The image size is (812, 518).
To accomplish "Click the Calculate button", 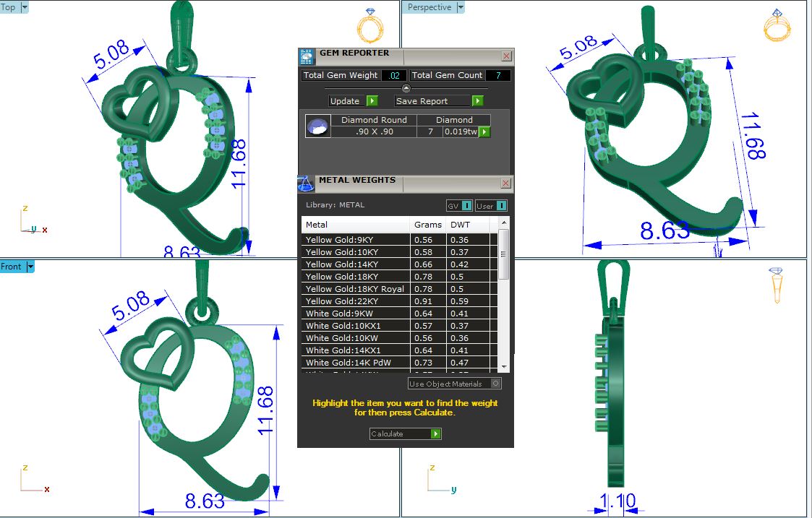I will [x=405, y=434].
